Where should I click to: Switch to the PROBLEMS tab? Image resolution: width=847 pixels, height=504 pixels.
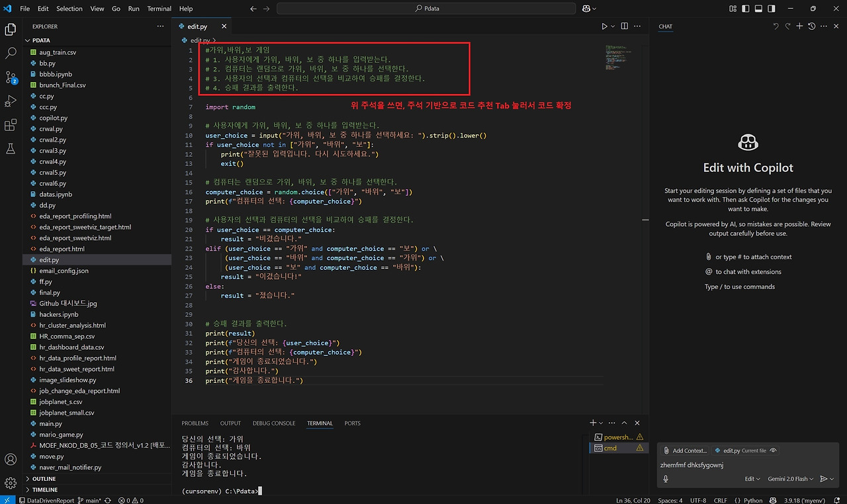(195, 423)
